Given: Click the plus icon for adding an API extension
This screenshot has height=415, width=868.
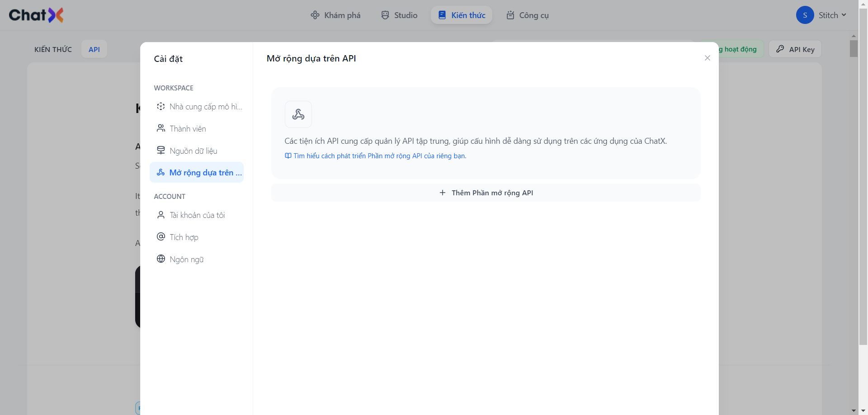Looking at the screenshot, I should [443, 193].
